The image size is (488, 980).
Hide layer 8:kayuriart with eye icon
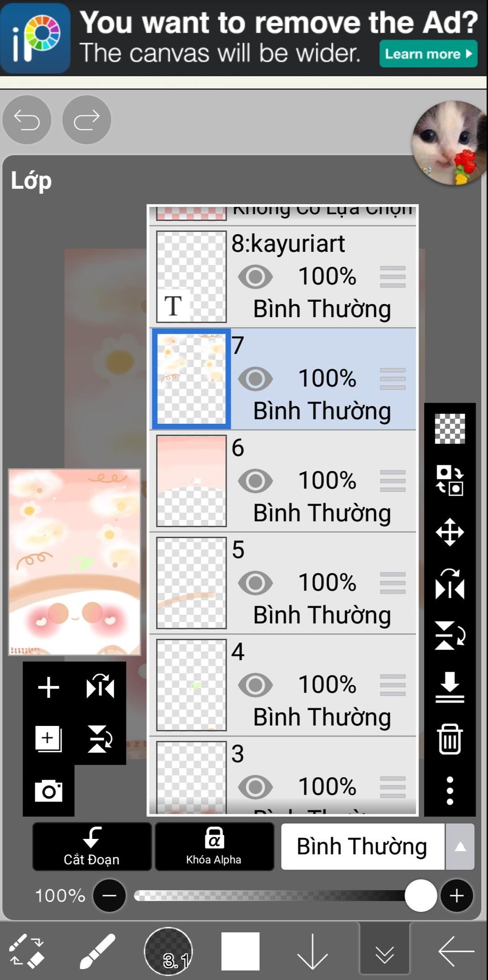(255, 276)
